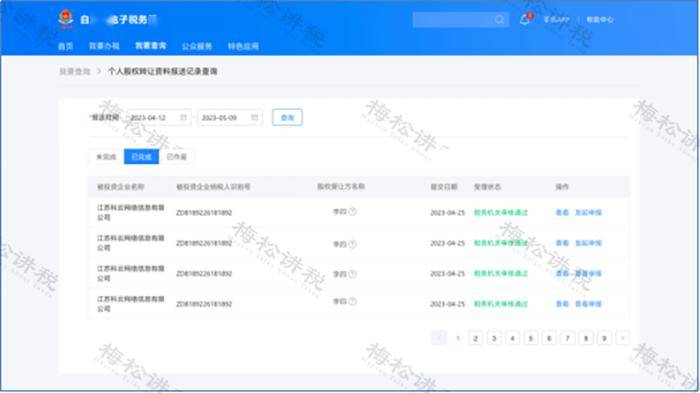This screenshot has width=700, height=393.
Task: Click help icon beside 李四 in first row
Action: (352, 212)
